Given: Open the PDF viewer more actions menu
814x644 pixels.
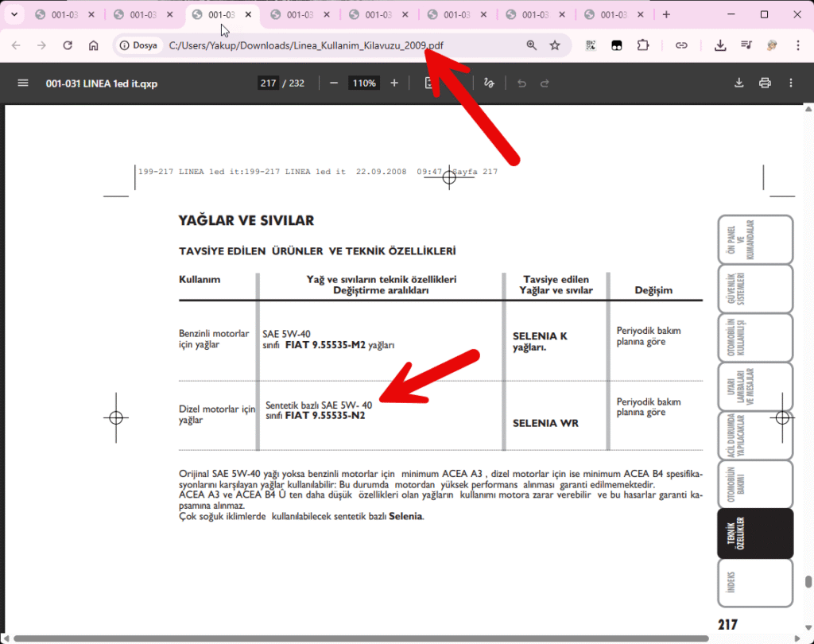Looking at the screenshot, I should click(790, 83).
